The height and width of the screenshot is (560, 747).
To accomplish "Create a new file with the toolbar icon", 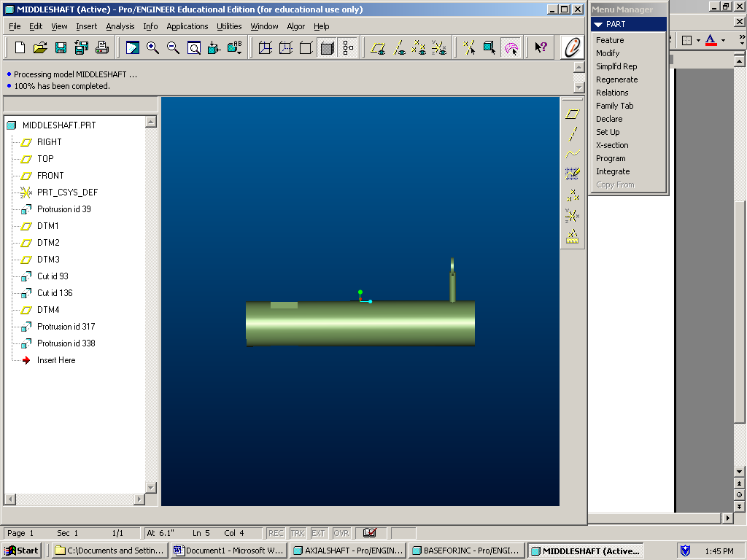I will click(x=20, y=47).
